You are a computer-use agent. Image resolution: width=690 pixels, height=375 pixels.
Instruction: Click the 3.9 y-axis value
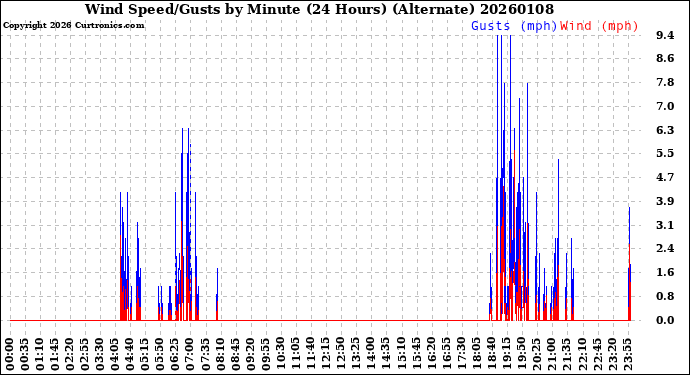point(665,202)
